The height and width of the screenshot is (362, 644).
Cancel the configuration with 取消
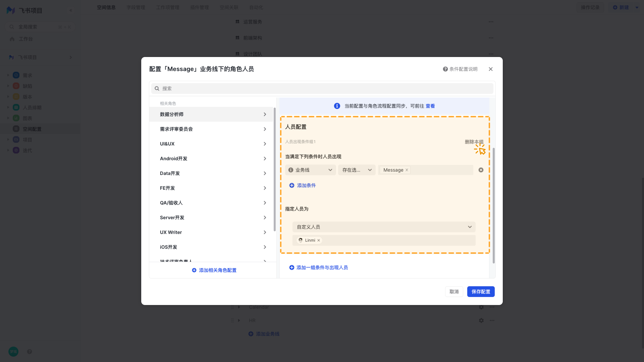click(454, 292)
